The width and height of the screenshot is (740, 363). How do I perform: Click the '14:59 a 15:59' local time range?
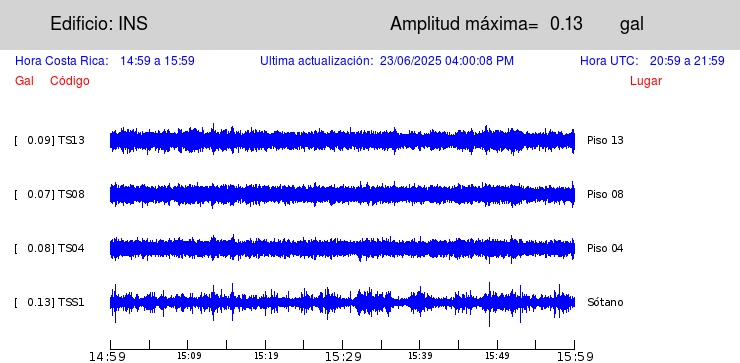click(157, 61)
